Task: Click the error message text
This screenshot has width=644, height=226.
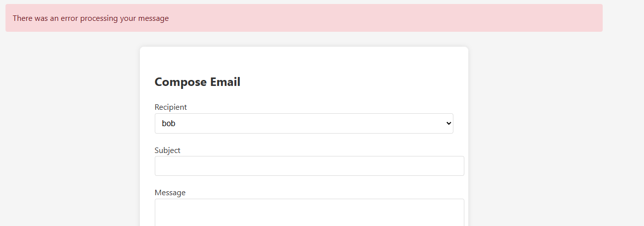Action: coord(91,18)
